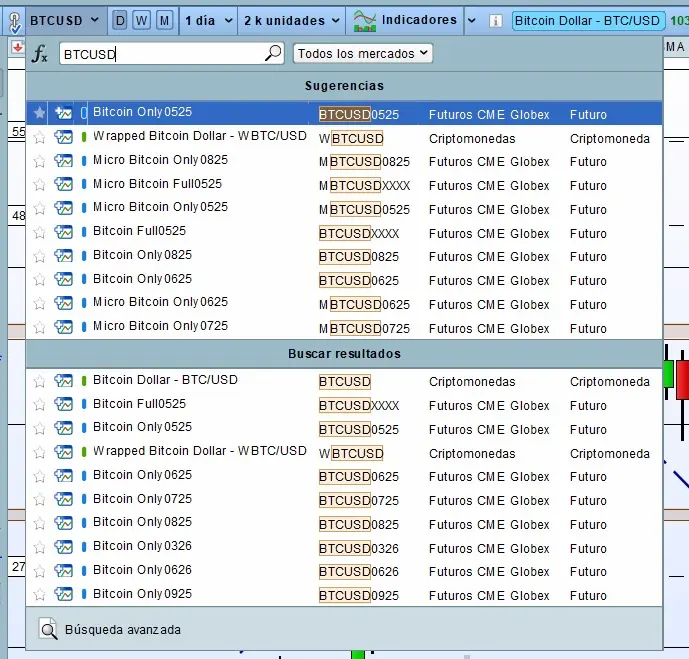Choose Micro Bitcoin Only0725 suggestion

point(160,326)
